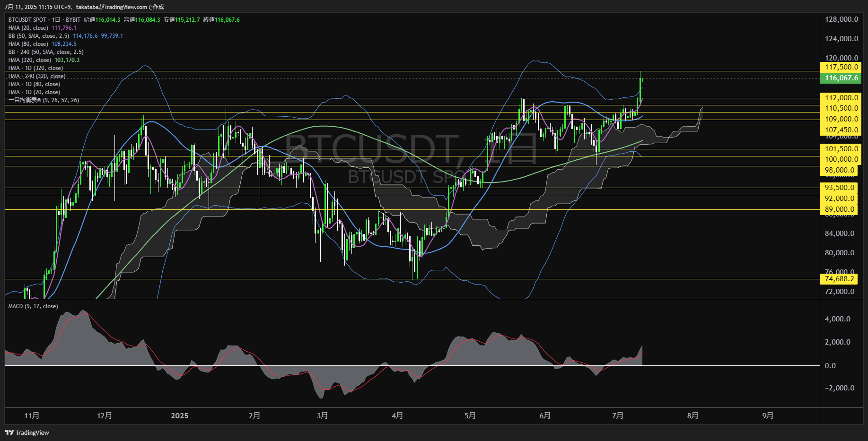Viewport: 868px width, 441px height.
Task: Click the 120,000.0 price axis value
Action: point(841,58)
